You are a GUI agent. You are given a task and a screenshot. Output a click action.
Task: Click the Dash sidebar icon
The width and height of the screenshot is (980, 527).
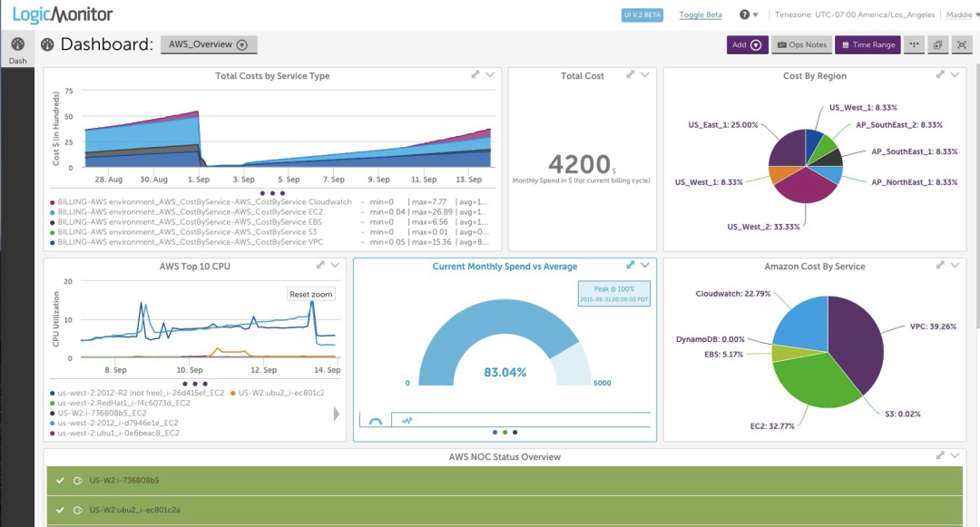tap(17, 48)
